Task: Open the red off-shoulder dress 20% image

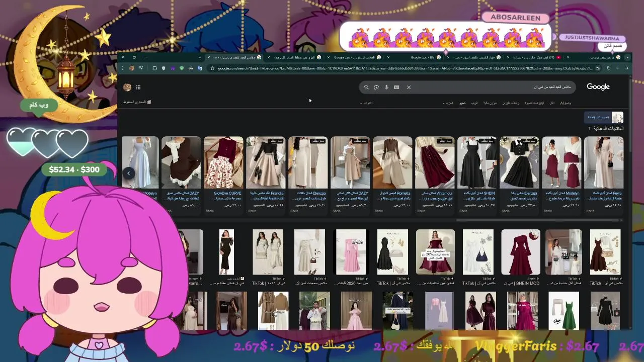Action: 435,252
